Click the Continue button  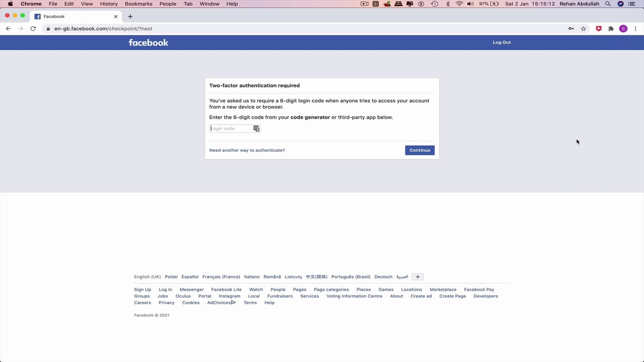420,150
